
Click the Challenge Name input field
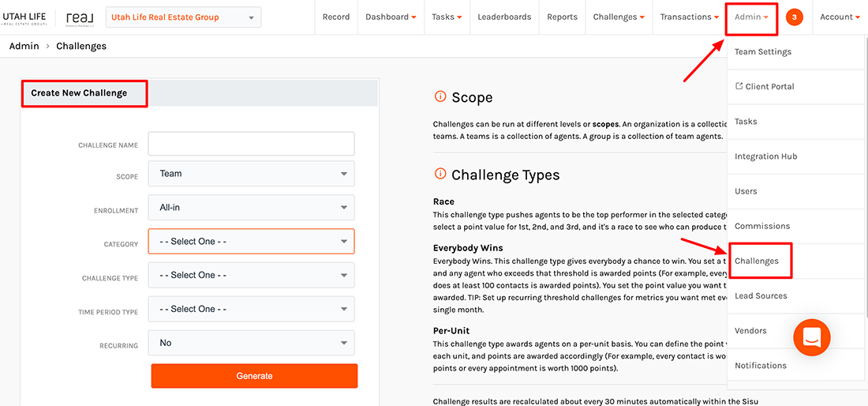pos(251,144)
